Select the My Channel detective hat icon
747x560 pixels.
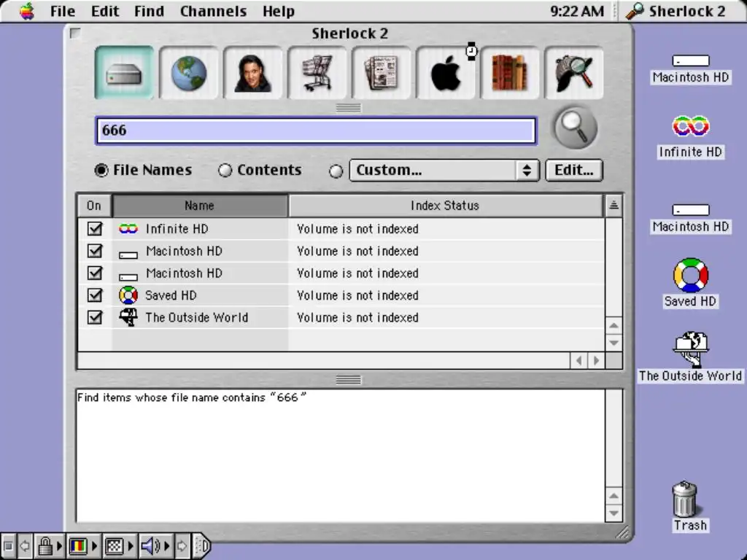point(573,72)
